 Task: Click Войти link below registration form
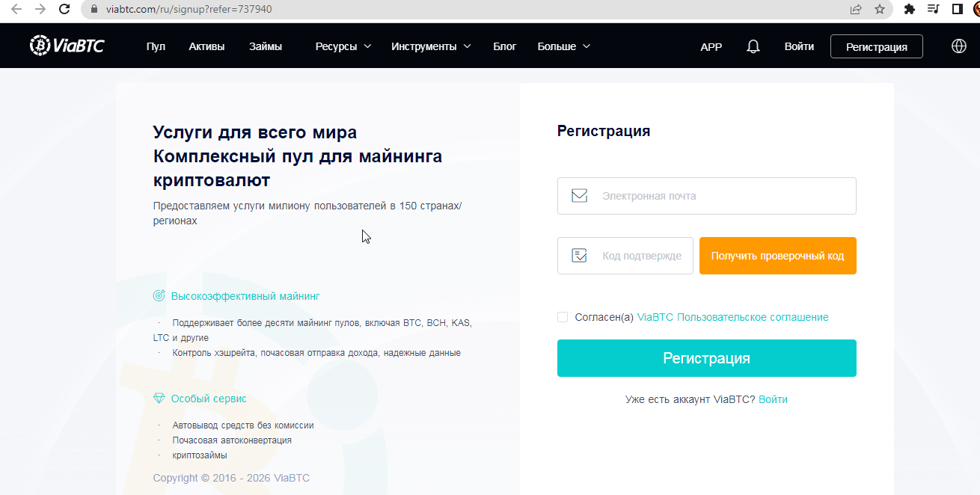773,399
